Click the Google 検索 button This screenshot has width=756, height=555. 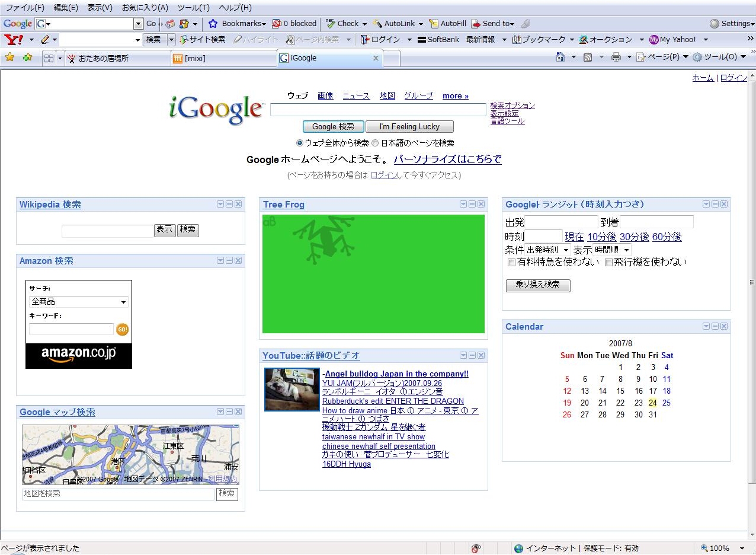click(333, 126)
